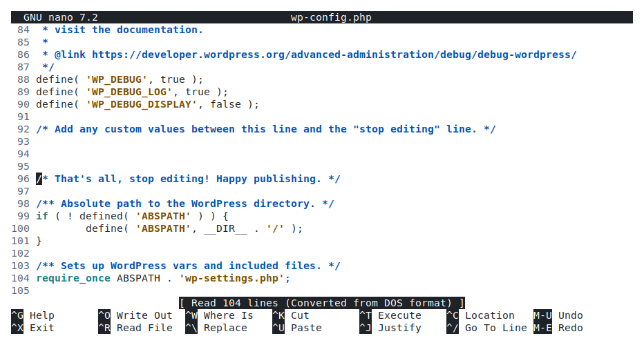This screenshot has width=644, height=345.
Task: Click the require_once 'wp-settings.php' line
Action: [x=163, y=278]
